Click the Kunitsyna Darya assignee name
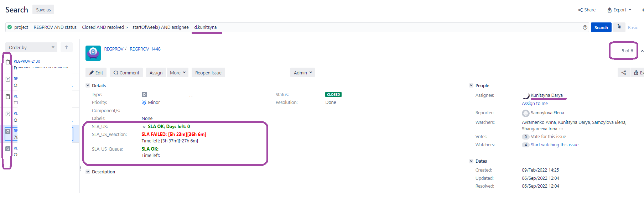Image resolution: width=644 pixels, height=199 pixels. 547,95
